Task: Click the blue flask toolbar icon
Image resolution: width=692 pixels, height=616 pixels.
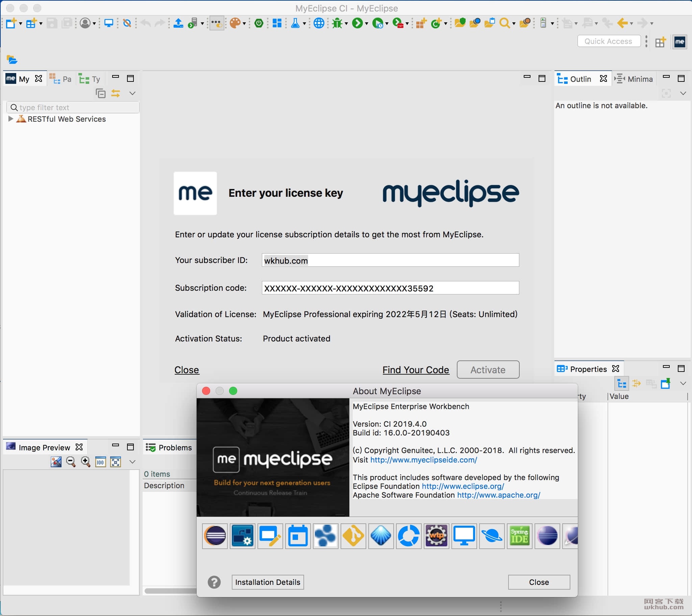Action: coord(295,23)
